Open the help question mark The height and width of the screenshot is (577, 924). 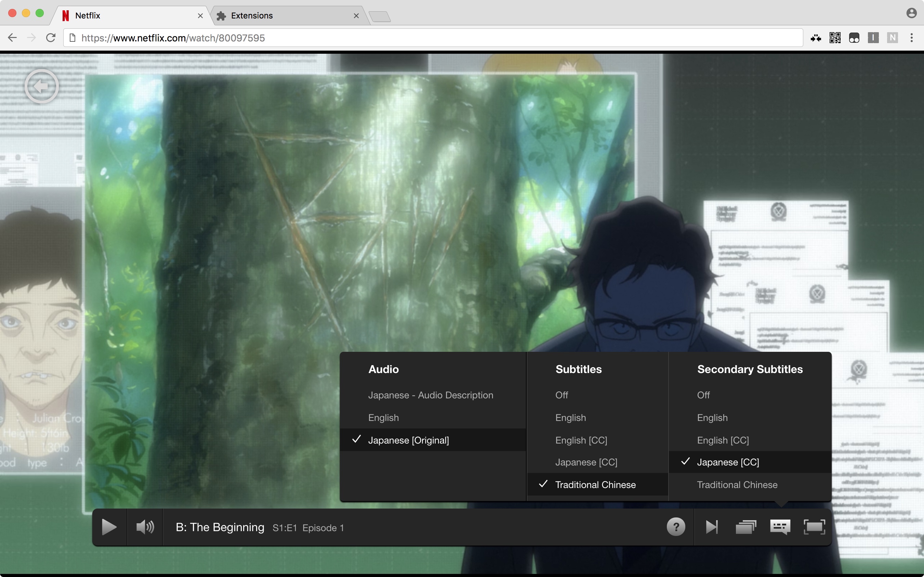[676, 527]
